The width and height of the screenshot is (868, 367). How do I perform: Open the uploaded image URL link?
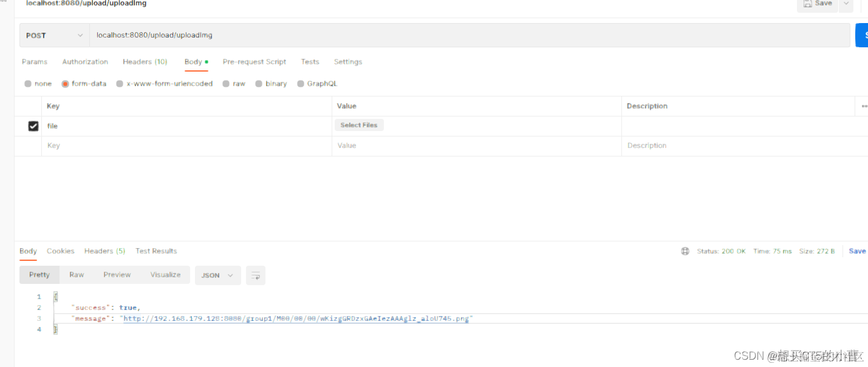[296, 318]
